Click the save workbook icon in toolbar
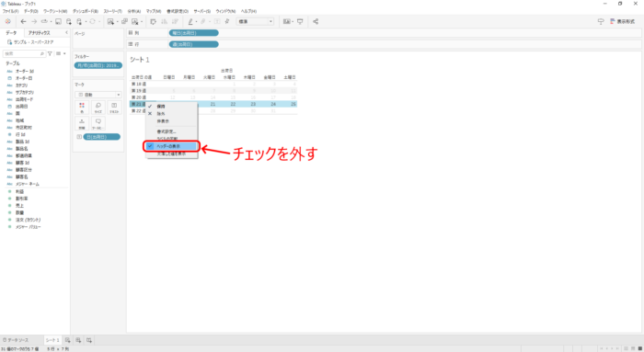Viewport: 644px width, 352px height. pos(58,21)
